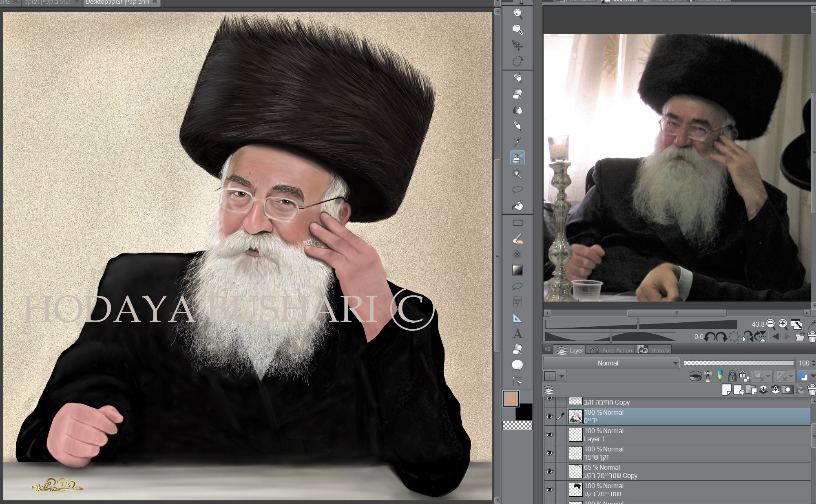
Task: Hide the ידיים layer
Action: 550,416
